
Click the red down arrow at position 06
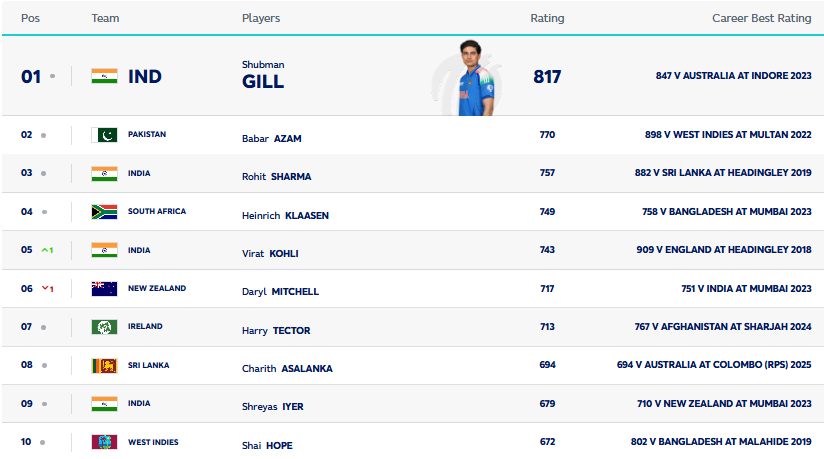(47, 289)
